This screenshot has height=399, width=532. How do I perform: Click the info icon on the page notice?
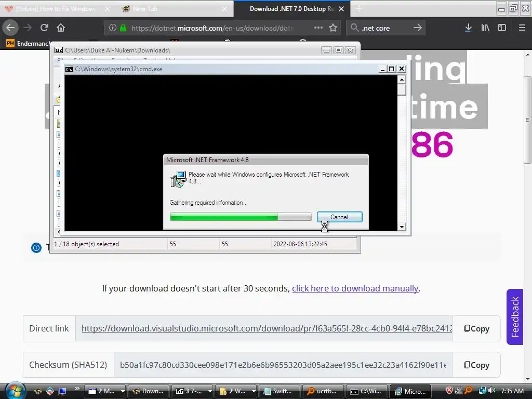point(36,248)
